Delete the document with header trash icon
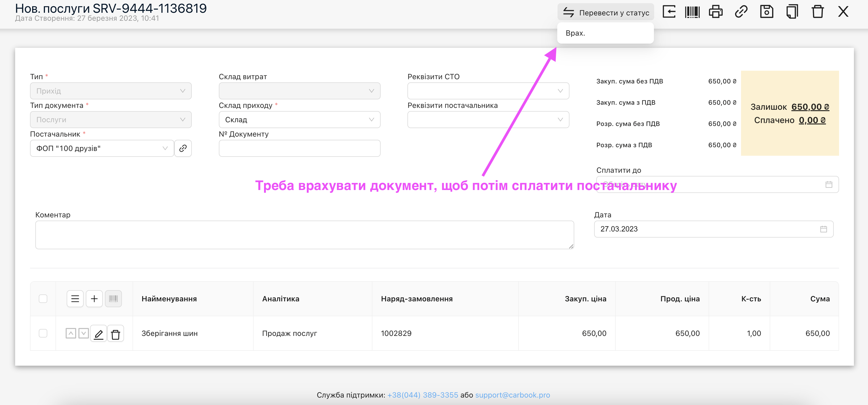The height and width of the screenshot is (405, 868). point(818,12)
